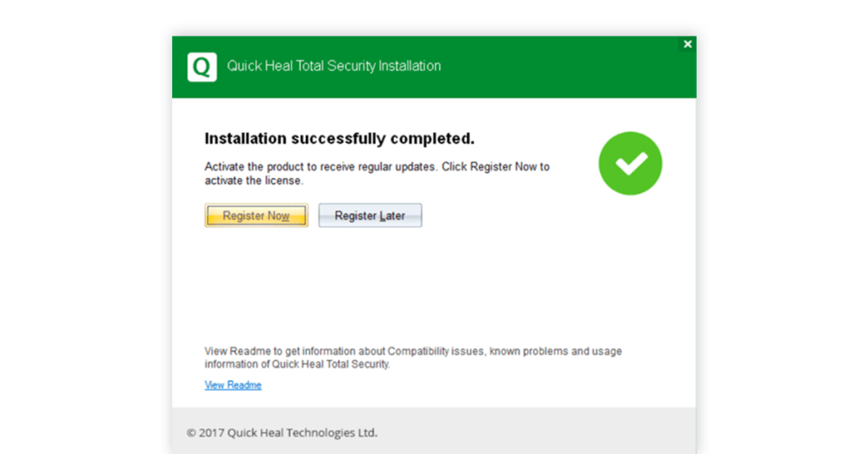The height and width of the screenshot is (454, 868).
Task: Click the Quick Heal Q logo icon
Action: 202,67
